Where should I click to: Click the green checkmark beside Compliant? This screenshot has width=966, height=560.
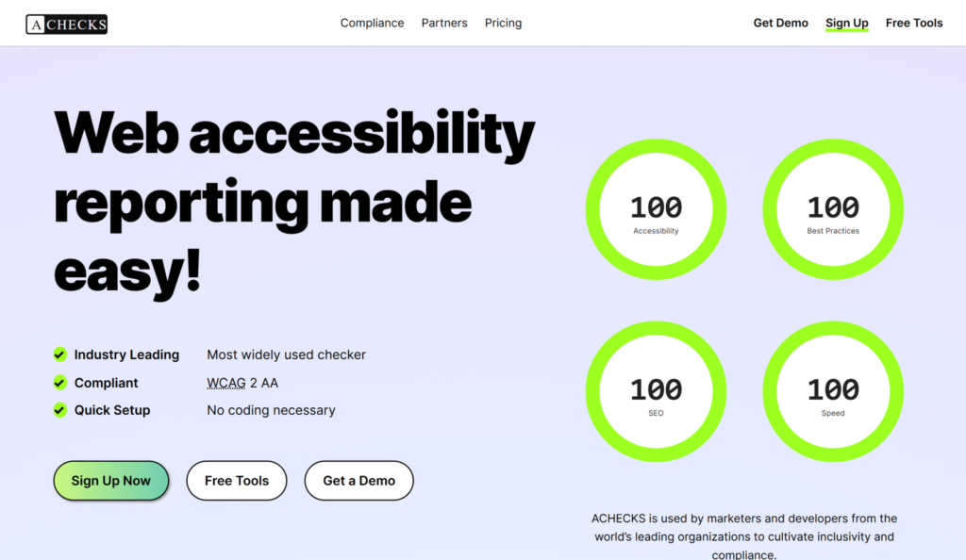click(x=59, y=383)
